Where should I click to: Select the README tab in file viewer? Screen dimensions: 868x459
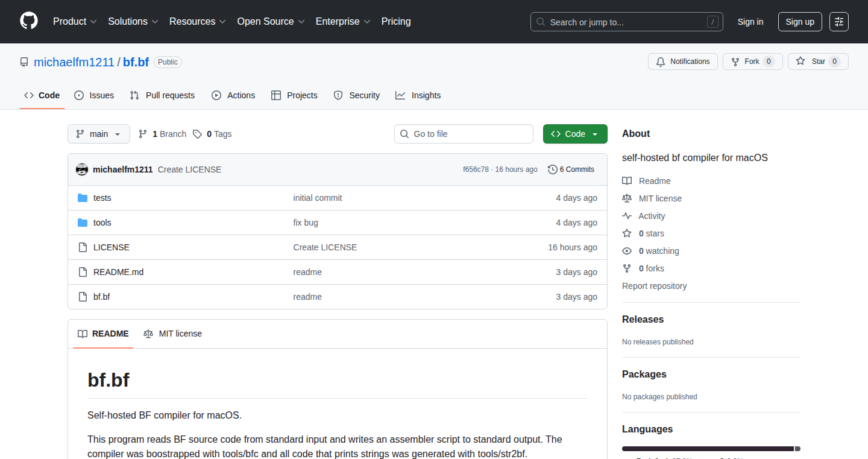[103, 334]
